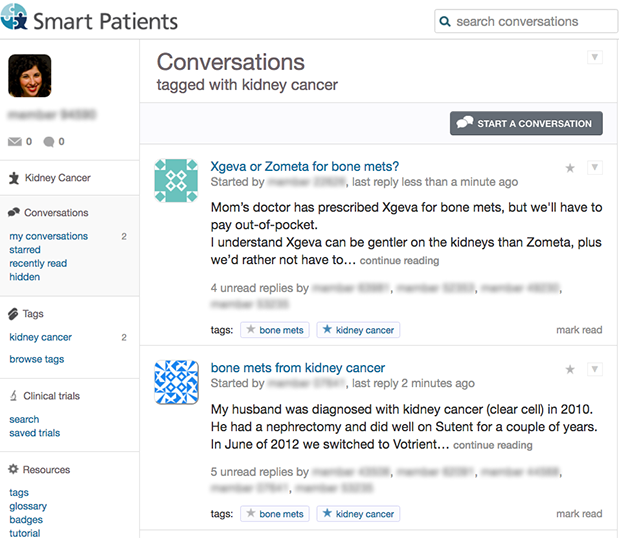The image size is (619, 538).
Task: Click the member profile photo
Action: 30,76
